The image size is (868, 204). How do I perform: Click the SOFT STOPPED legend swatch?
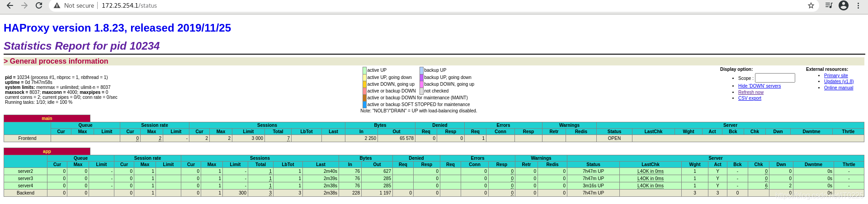(x=364, y=104)
